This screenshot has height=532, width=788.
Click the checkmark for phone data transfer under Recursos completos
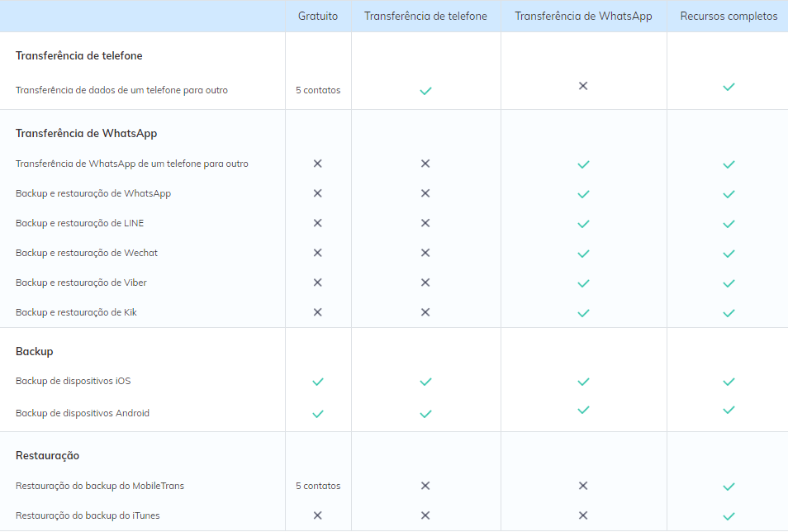[x=728, y=87]
